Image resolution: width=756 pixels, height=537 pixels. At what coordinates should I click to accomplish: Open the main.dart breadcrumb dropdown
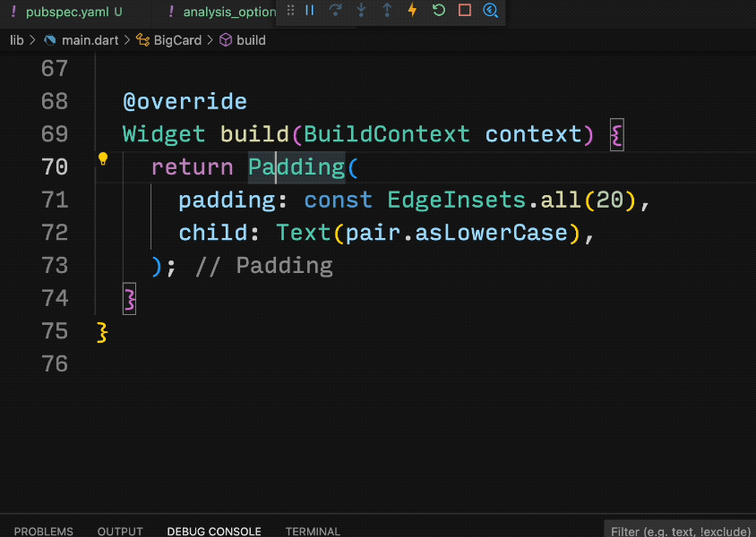pos(89,40)
